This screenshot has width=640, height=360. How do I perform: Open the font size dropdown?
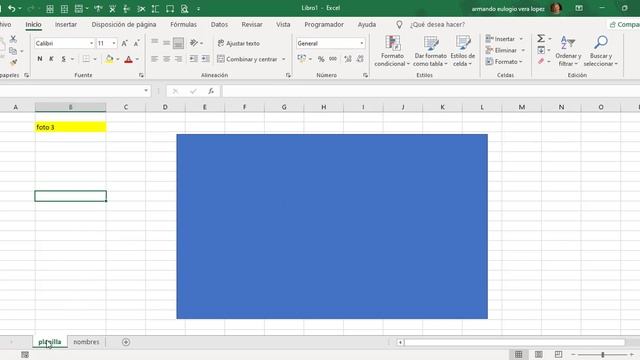114,43
